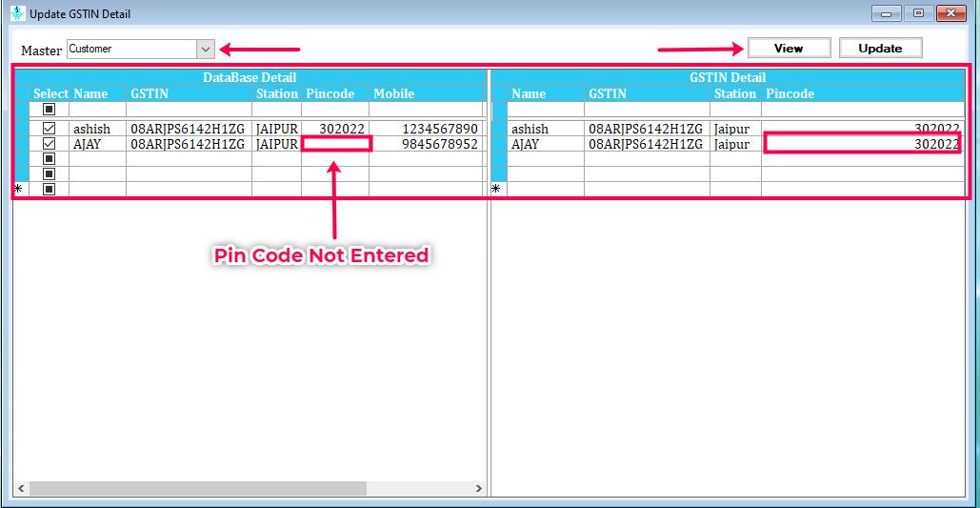
Task: Click the Station column header in GSTIN Detail
Action: coord(735,93)
